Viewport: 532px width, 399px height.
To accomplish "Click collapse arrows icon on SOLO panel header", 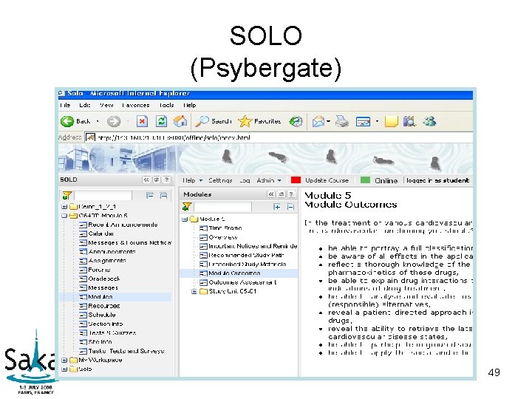I will click(x=146, y=180).
